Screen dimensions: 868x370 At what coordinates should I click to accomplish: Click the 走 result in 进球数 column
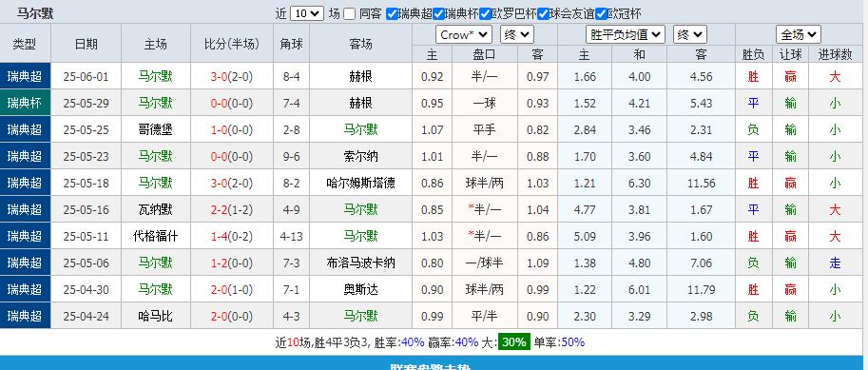[x=836, y=263]
